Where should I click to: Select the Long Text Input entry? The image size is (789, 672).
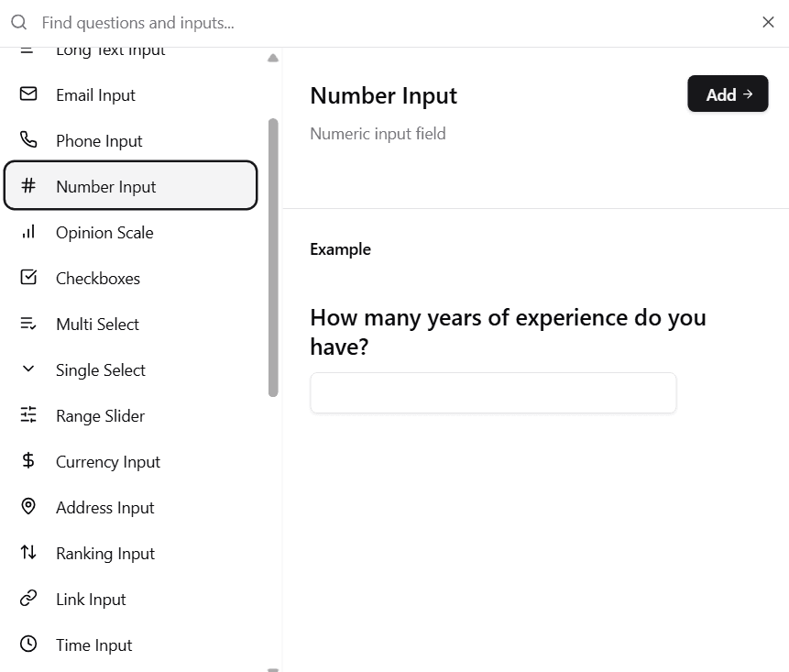pos(110,50)
